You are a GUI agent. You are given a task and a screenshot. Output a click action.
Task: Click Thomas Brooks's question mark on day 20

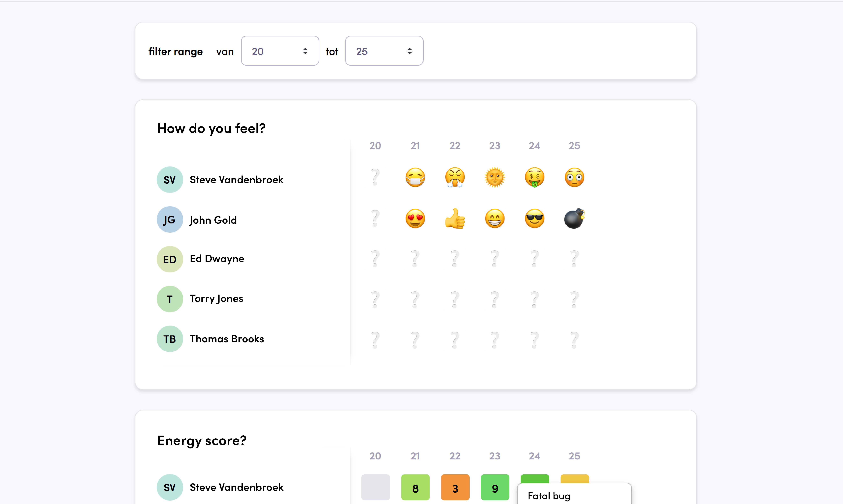375,340
